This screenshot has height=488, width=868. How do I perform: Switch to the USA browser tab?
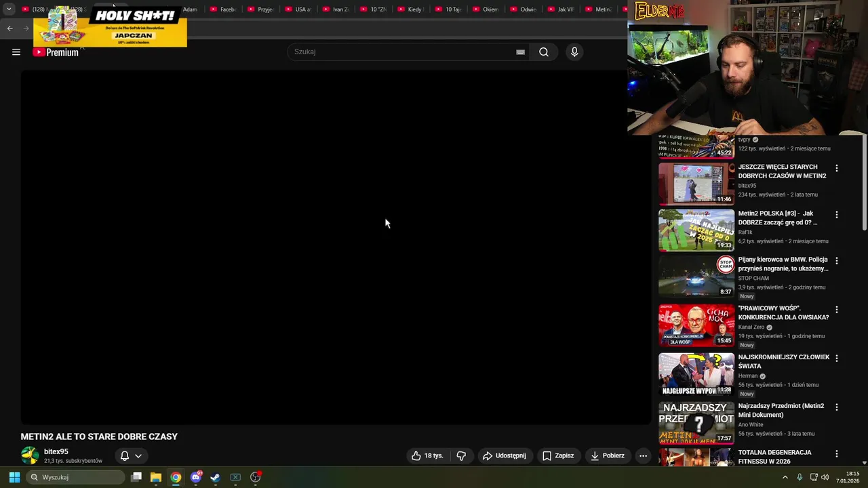coord(298,9)
